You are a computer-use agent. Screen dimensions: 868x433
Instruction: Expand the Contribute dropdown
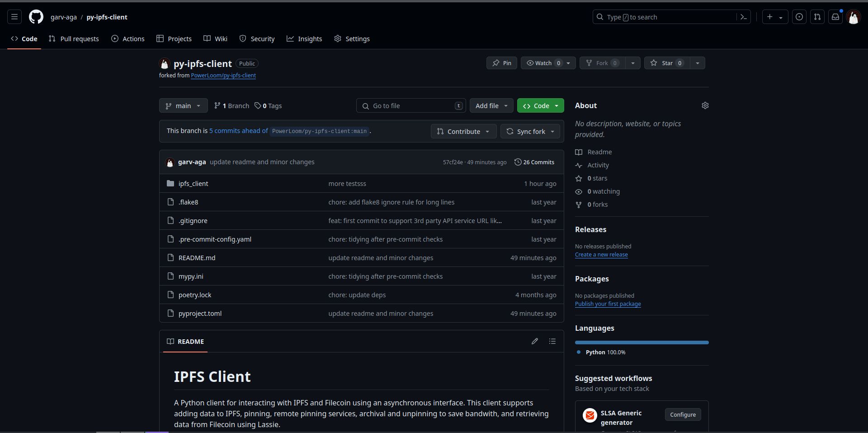pos(463,131)
